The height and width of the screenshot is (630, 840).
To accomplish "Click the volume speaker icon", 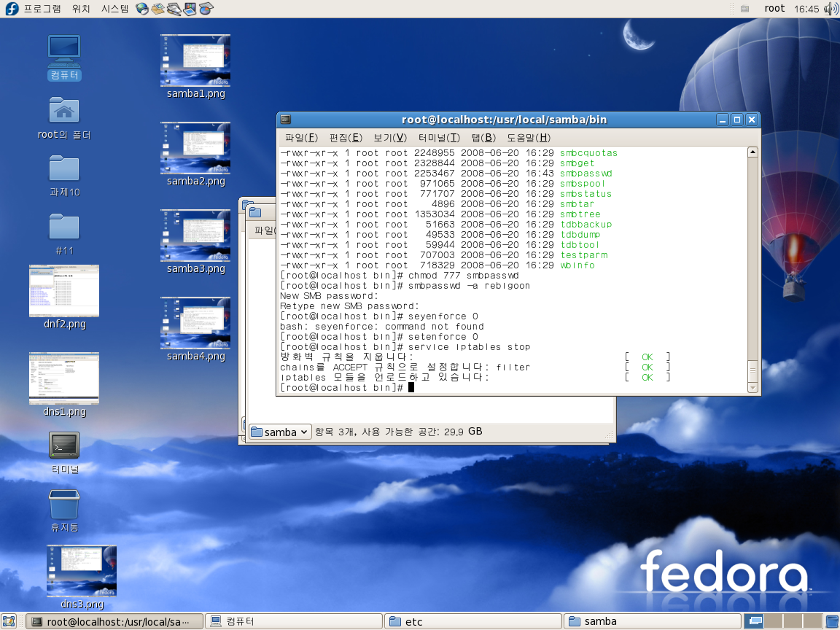I will click(x=831, y=9).
